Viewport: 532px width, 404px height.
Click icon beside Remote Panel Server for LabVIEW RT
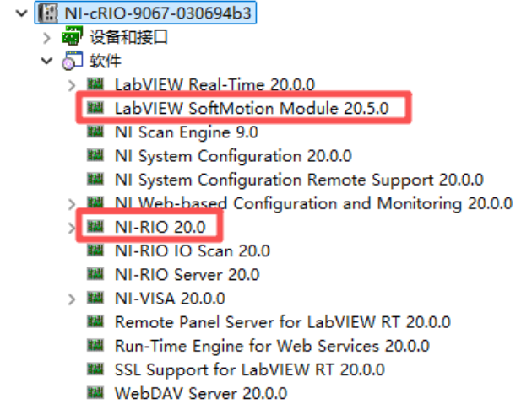pos(95,321)
